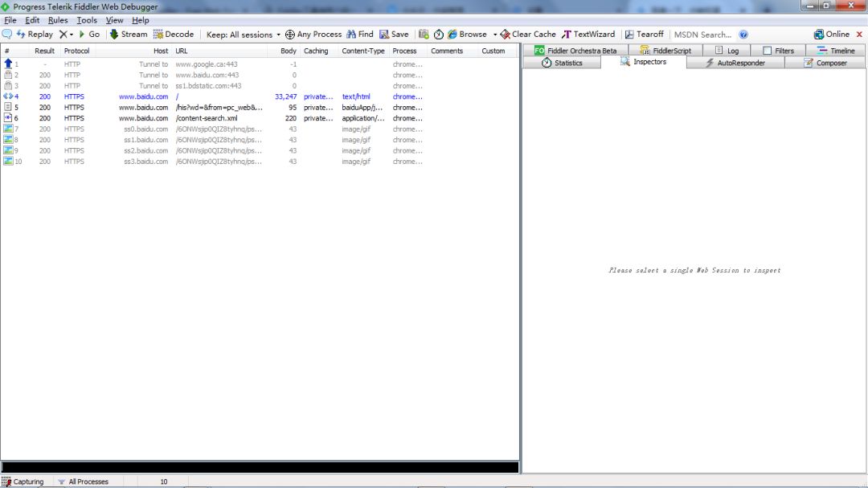Toggle the Decode option
Image resolution: width=868 pixels, height=488 pixels.
[174, 35]
